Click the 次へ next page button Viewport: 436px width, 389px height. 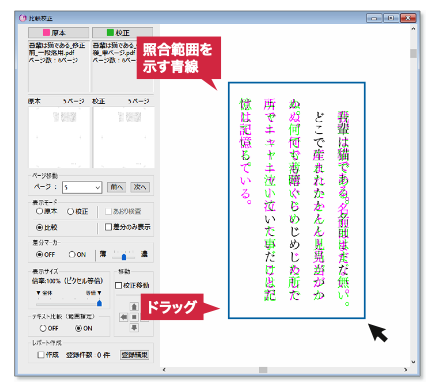[x=140, y=187]
